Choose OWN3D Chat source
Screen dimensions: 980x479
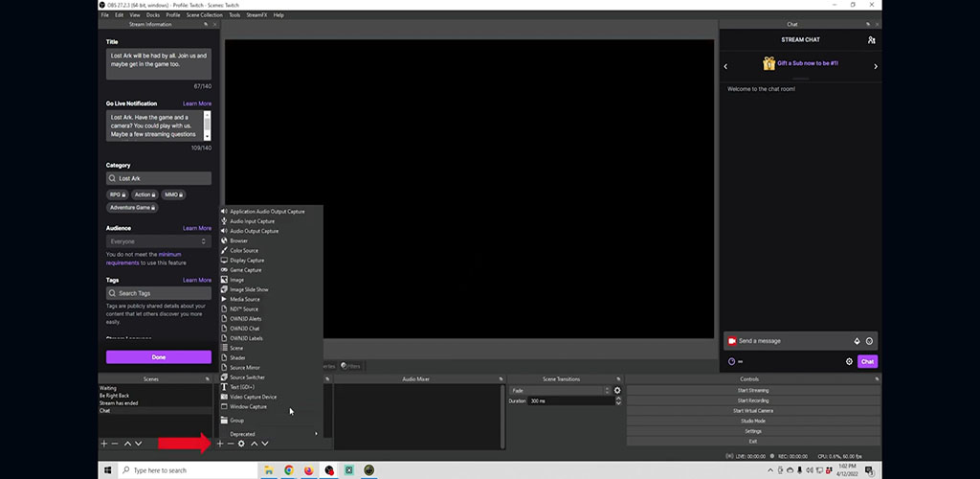coord(244,329)
